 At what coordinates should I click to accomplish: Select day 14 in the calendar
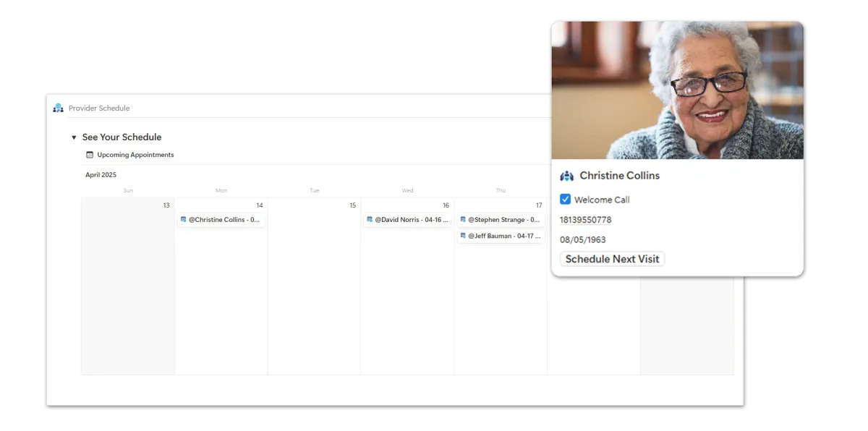[x=260, y=205]
